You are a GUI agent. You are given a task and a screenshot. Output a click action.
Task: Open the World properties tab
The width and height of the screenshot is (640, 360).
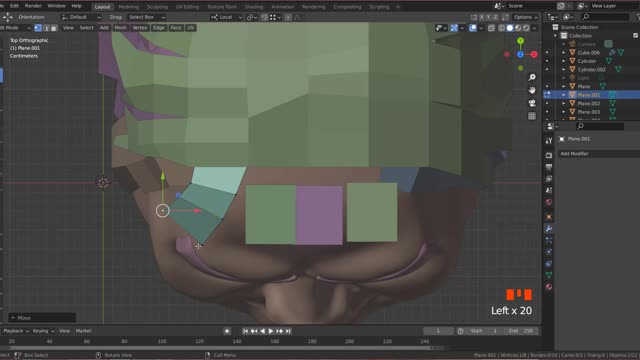point(549,202)
